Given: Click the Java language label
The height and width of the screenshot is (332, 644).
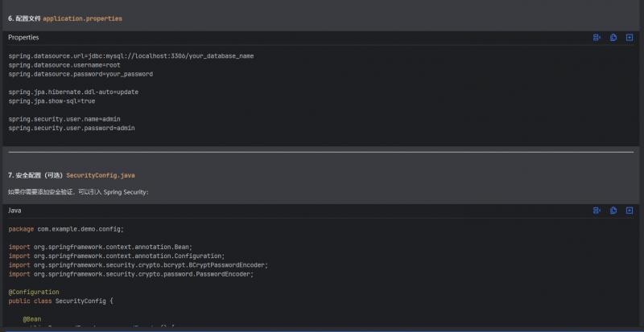Looking at the screenshot, I should [x=14, y=211].
